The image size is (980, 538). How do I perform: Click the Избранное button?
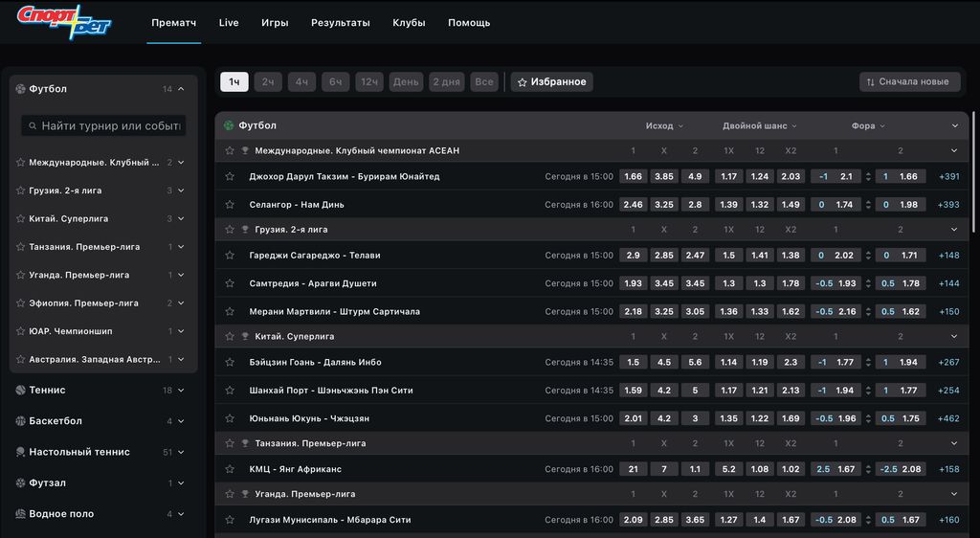(552, 82)
